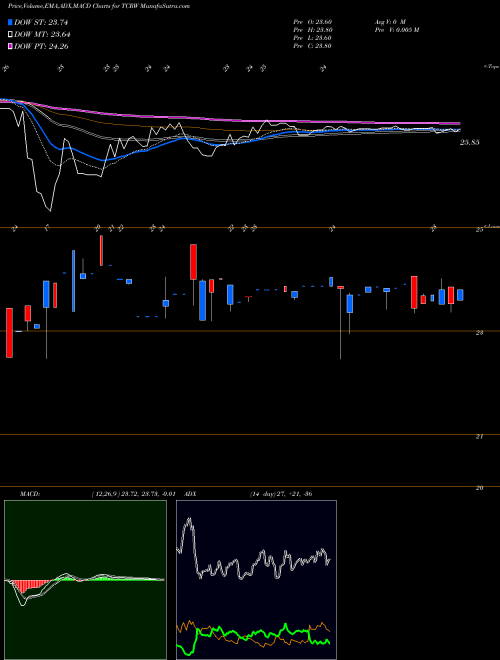Click the 20 price axis label

(479, 488)
